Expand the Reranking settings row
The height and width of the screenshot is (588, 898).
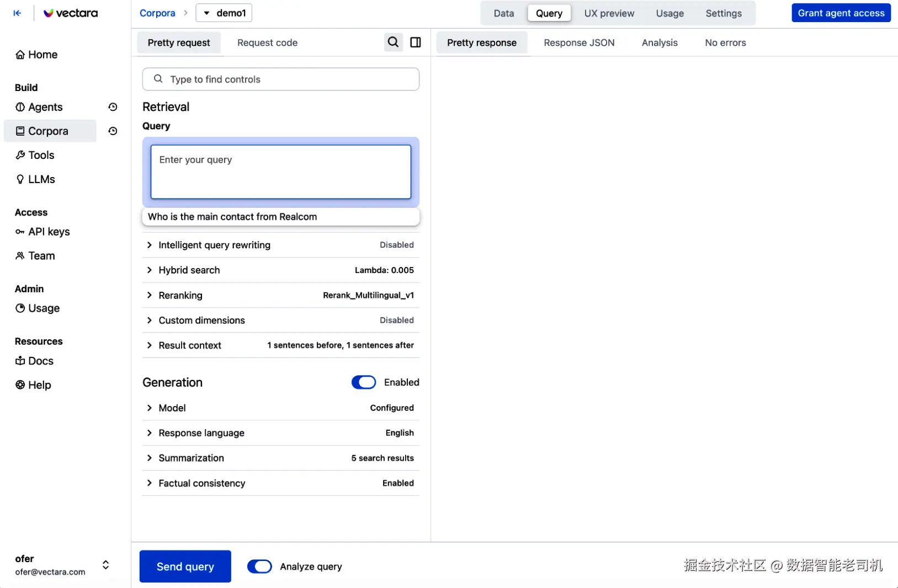coord(280,295)
